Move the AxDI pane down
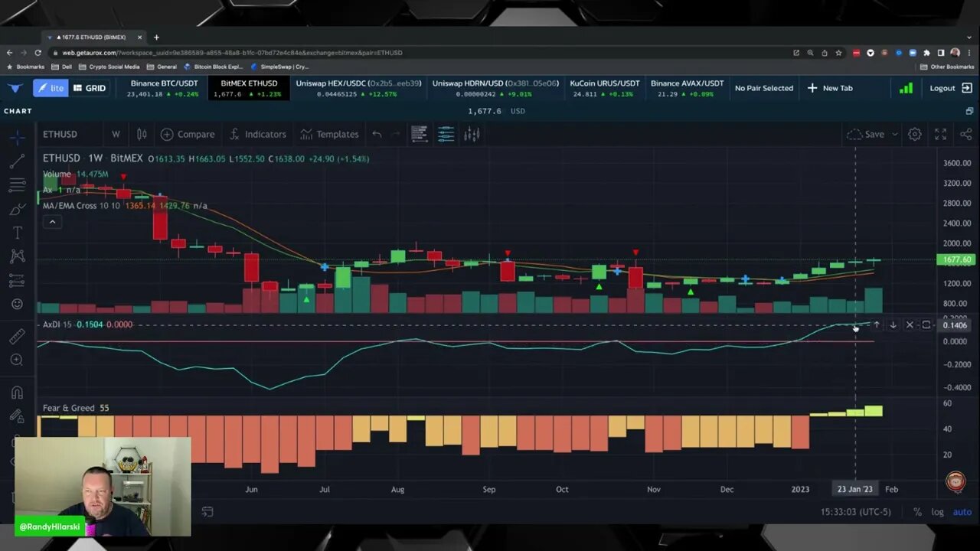 coord(893,325)
